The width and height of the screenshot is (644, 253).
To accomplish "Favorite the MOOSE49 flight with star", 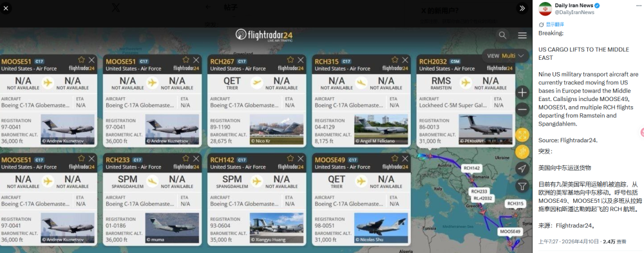I will point(395,158).
